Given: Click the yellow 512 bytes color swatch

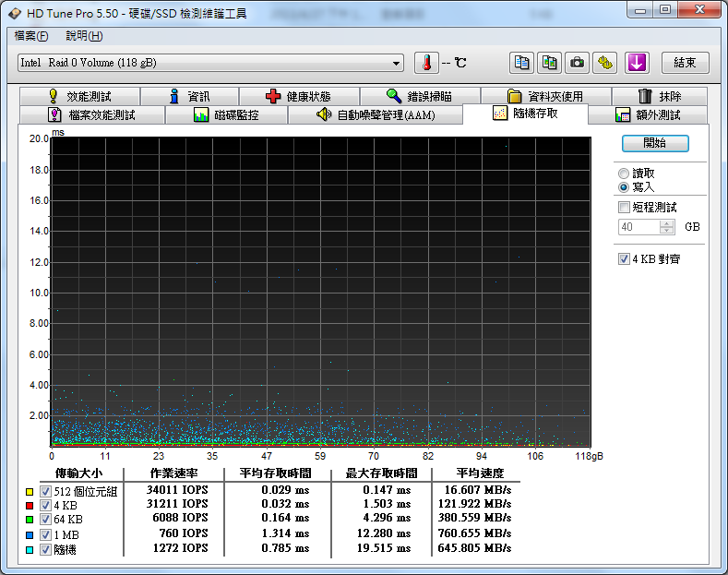Looking at the screenshot, I should tap(30, 492).
